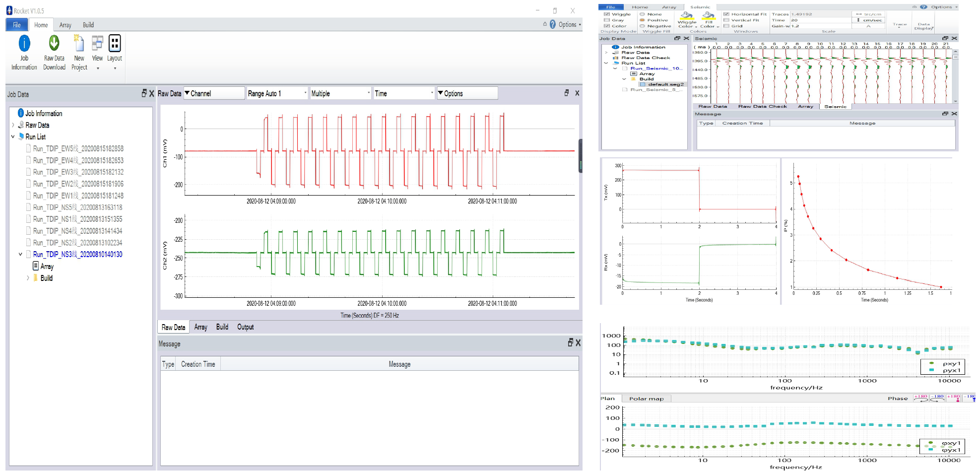Click the Gain-w input field showing 1.2
This screenshot has width=980, height=474.
[820, 26]
